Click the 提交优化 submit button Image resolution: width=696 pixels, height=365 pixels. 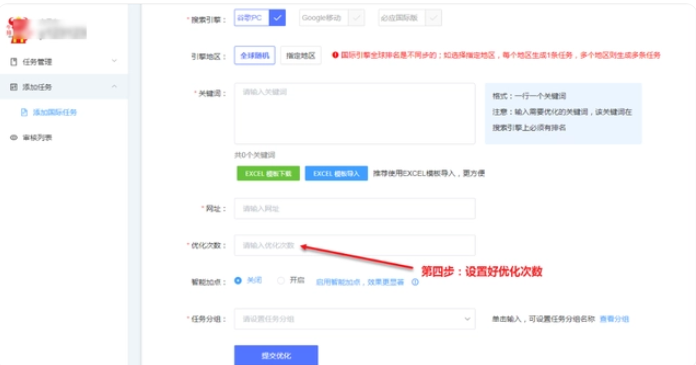[276, 355]
